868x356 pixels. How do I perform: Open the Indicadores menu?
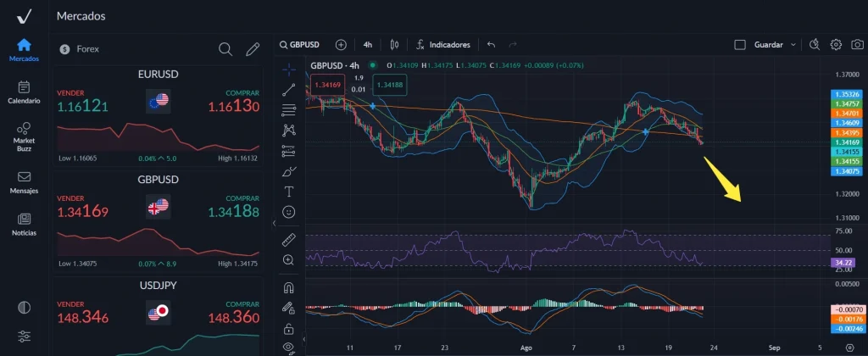[442, 45]
